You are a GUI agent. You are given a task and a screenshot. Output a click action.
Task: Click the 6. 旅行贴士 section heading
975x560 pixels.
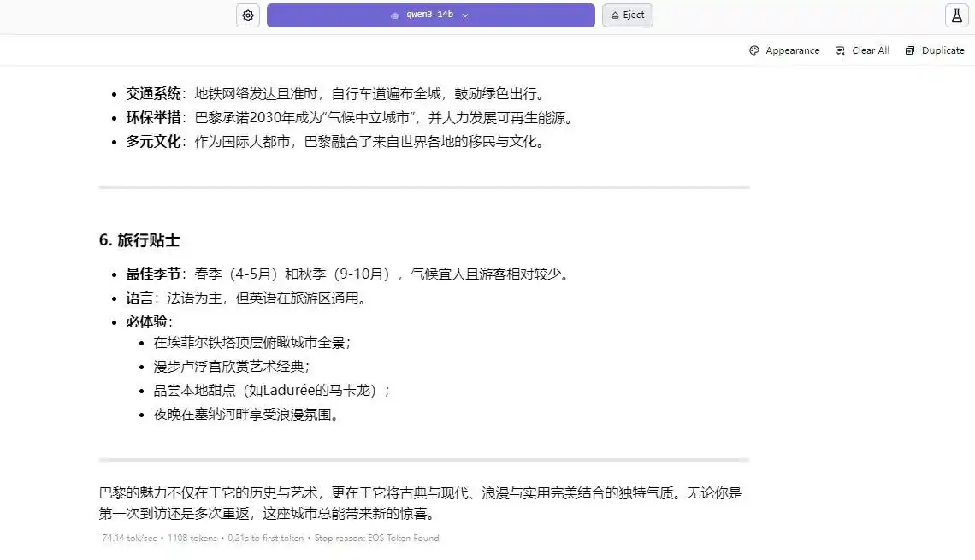(x=139, y=240)
